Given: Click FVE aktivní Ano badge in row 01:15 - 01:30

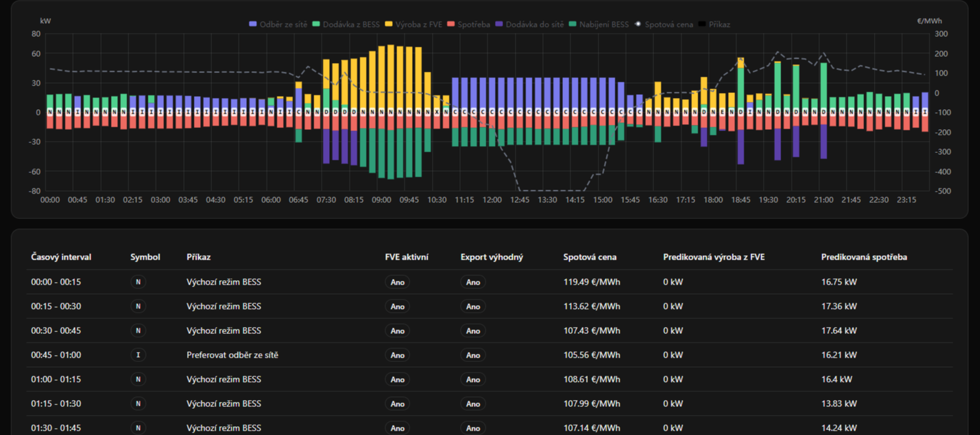Looking at the screenshot, I should [397, 404].
